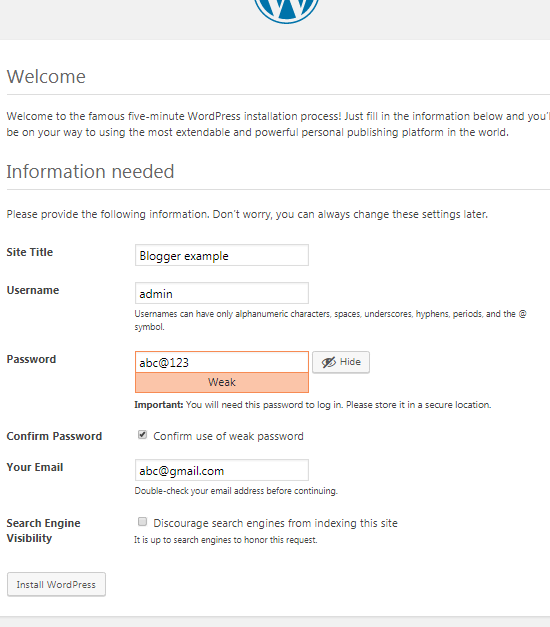
Task: Select the Password field with abc@123
Action: tap(222, 362)
